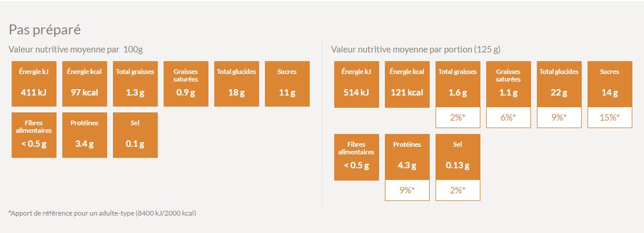Select the 121 kcal per-portion tile
644x233 pixels.
tap(406, 84)
